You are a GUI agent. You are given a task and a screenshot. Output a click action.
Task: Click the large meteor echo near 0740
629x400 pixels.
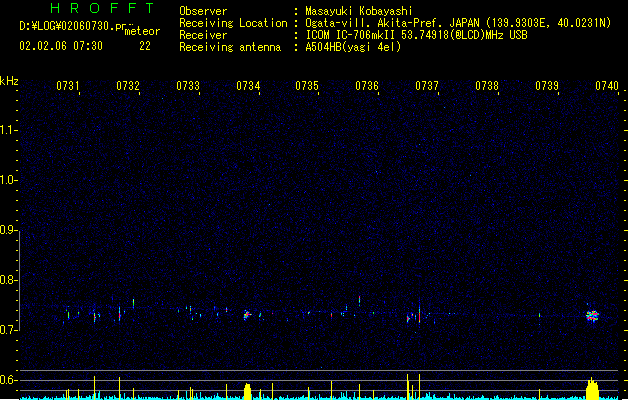pyautogui.click(x=592, y=316)
